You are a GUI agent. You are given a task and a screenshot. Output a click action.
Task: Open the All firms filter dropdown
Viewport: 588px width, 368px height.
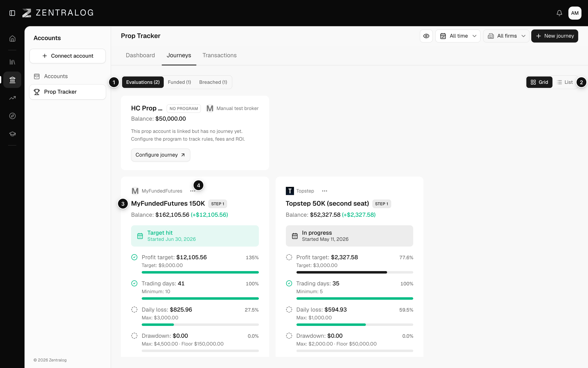(x=506, y=36)
